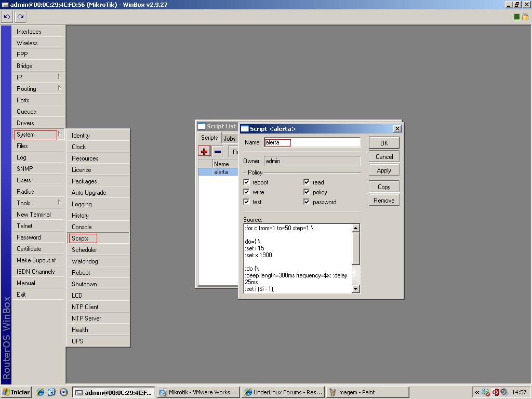532x399 pixels.
Task: Click the red tray icon
Action: coord(495,392)
